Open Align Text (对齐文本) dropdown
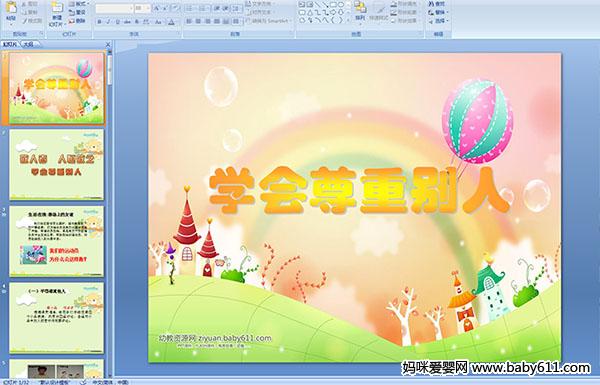 [259, 13]
